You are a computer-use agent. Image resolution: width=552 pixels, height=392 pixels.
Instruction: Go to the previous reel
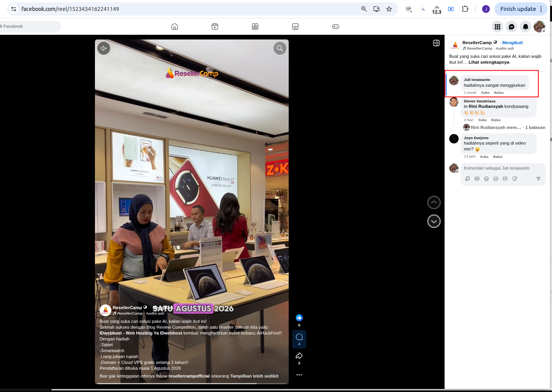pyautogui.click(x=434, y=202)
